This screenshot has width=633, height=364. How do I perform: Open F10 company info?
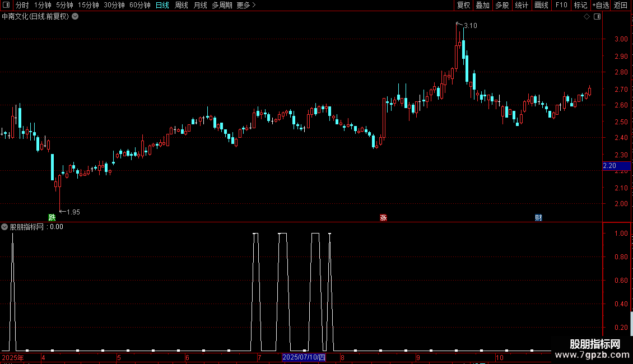(561, 5)
